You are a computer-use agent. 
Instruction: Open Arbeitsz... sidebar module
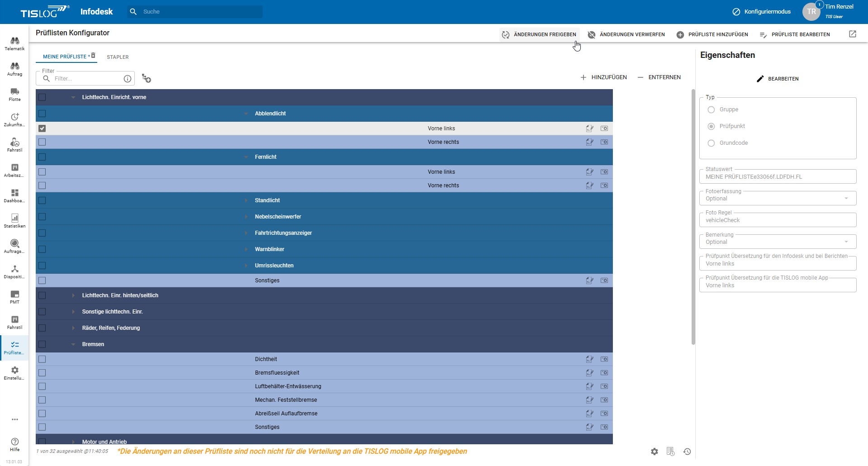pyautogui.click(x=14, y=171)
